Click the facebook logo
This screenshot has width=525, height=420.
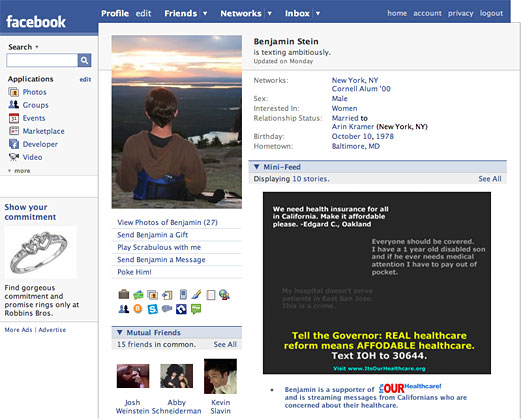(x=36, y=22)
